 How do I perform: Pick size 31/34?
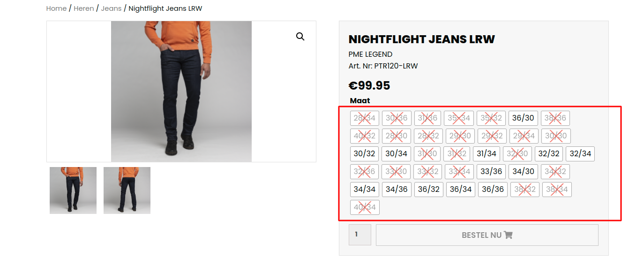[487, 153]
